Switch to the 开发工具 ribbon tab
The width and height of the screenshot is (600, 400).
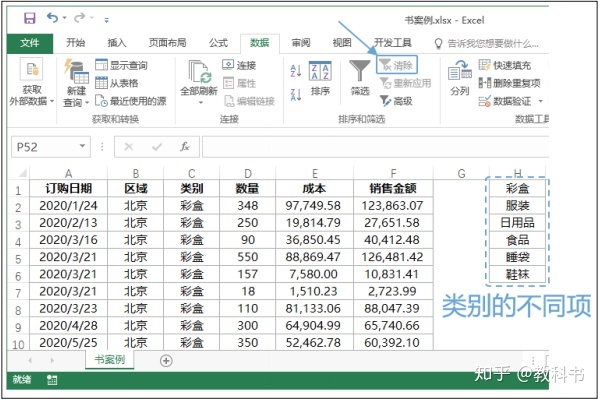click(x=393, y=42)
